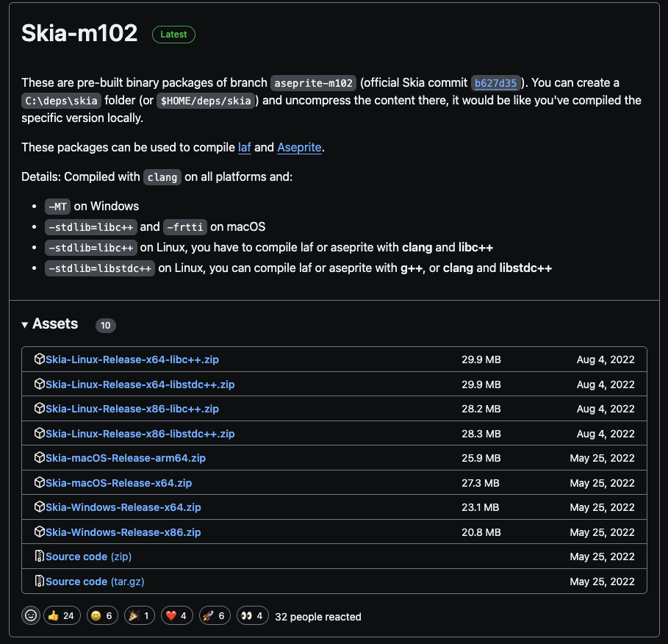This screenshot has height=644, width=668.
Task: Open the laf project link
Action: 245,147
